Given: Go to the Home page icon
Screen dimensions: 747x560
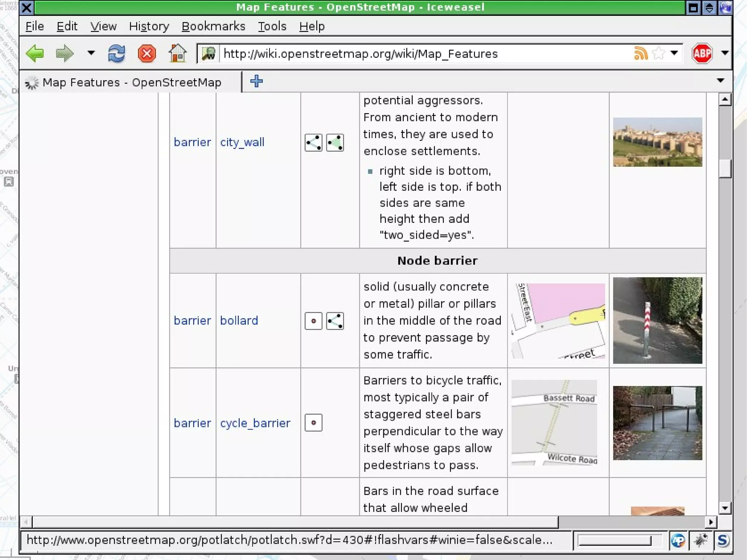Looking at the screenshot, I should (178, 54).
